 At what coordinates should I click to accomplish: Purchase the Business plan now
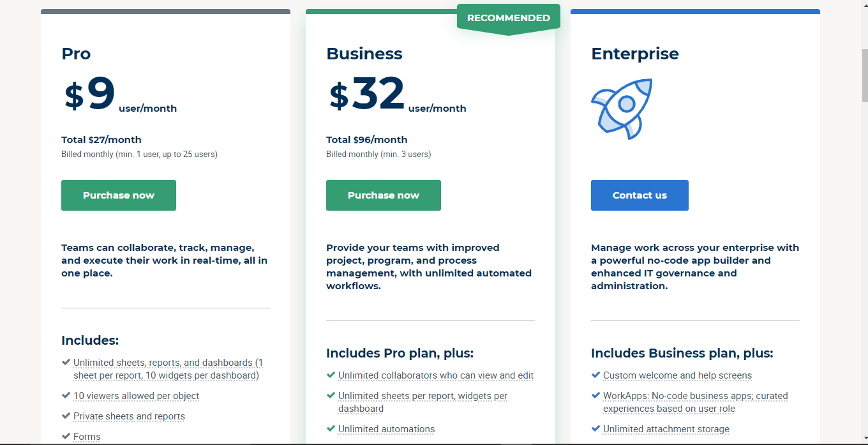(384, 195)
